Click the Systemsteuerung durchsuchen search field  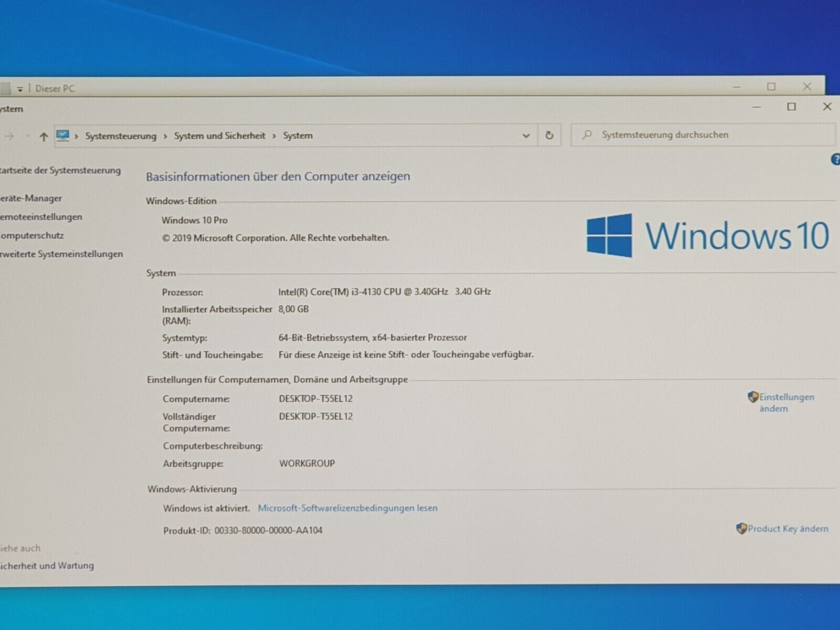[x=702, y=135]
